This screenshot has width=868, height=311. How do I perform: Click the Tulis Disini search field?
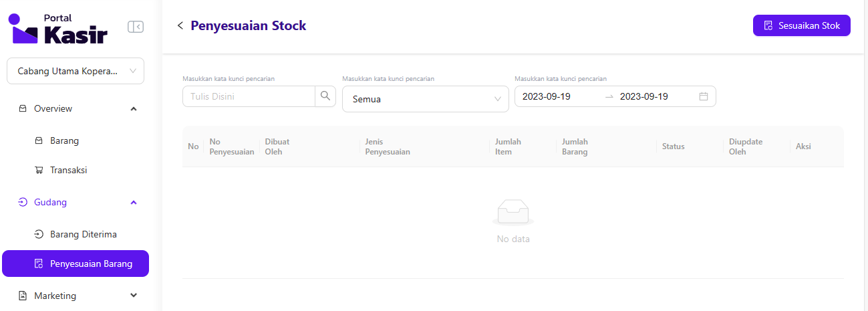(249, 96)
